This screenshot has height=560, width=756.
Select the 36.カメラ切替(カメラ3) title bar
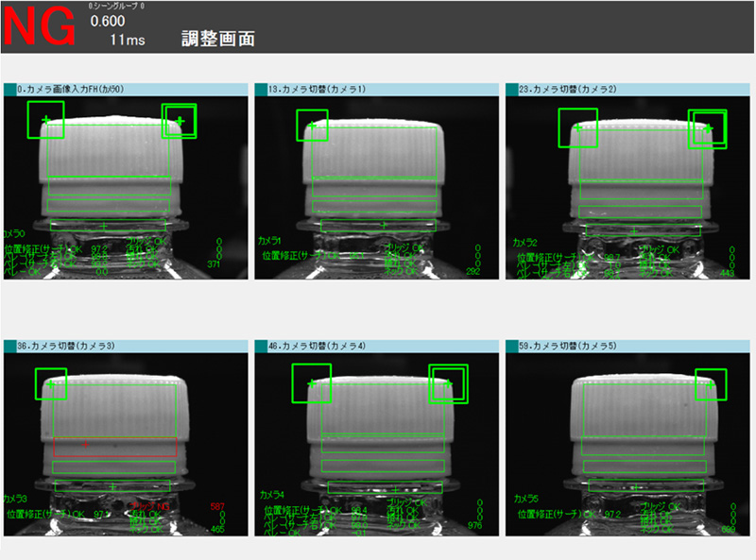[x=128, y=347]
